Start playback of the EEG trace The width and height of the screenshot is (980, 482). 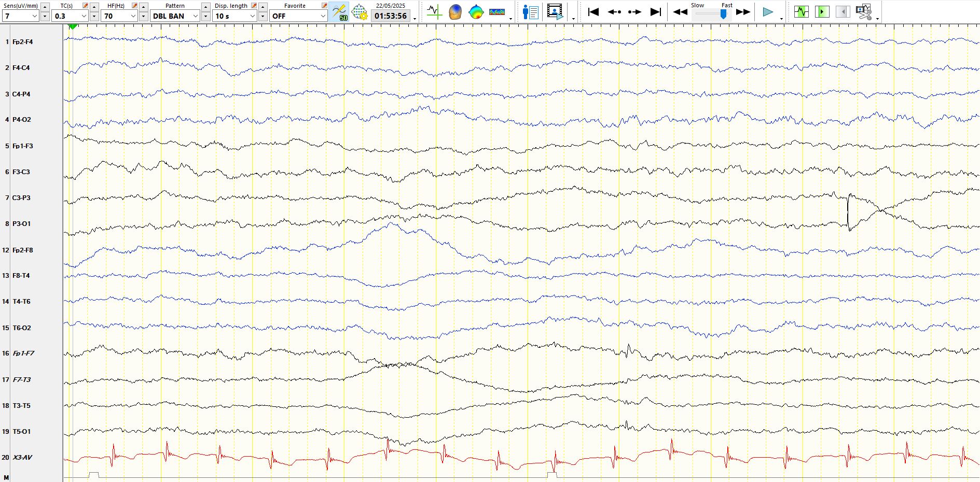click(x=768, y=12)
